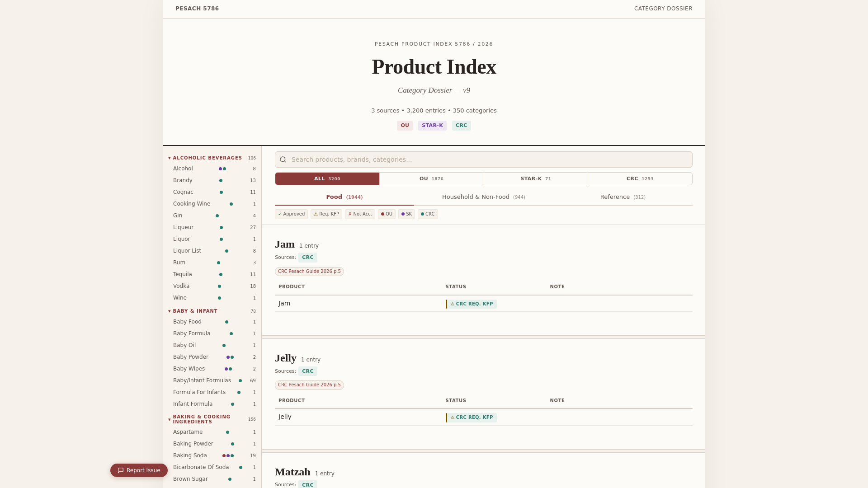The height and width of the screenshot is (488, 868).
Task: Click the Report Issue chat icon
Action: pyautogui.click(x=121, y=470)
